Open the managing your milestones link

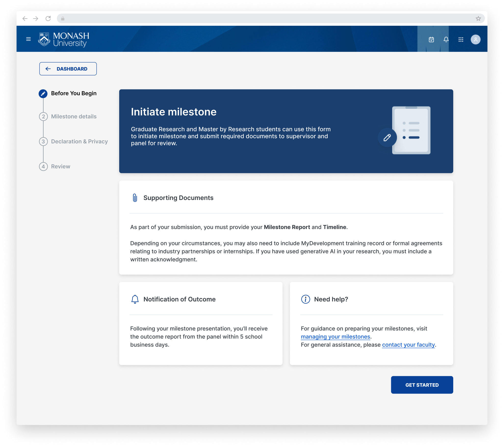(x=335, y=337)
